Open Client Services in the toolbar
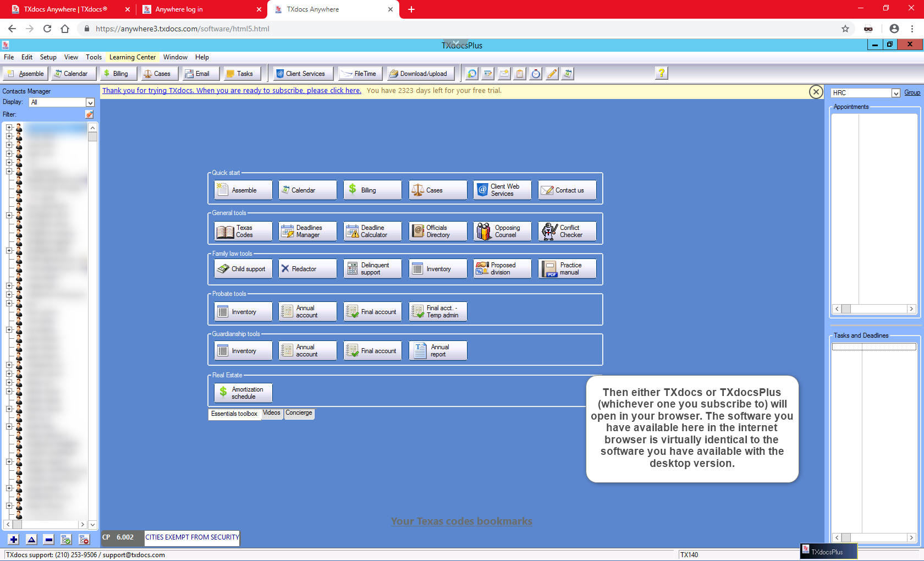 (x=304, y=74)
